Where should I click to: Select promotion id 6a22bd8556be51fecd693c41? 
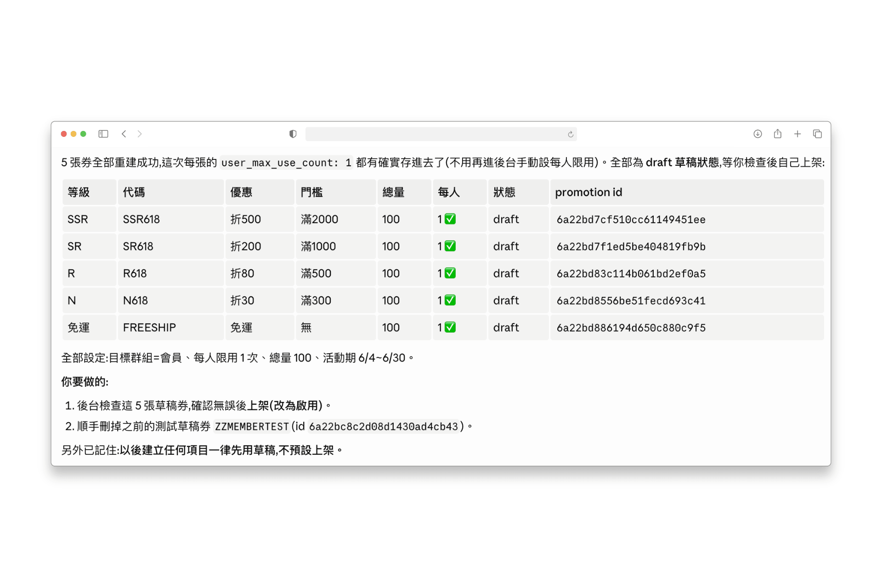pyautogui.click(x=631, y=301)
